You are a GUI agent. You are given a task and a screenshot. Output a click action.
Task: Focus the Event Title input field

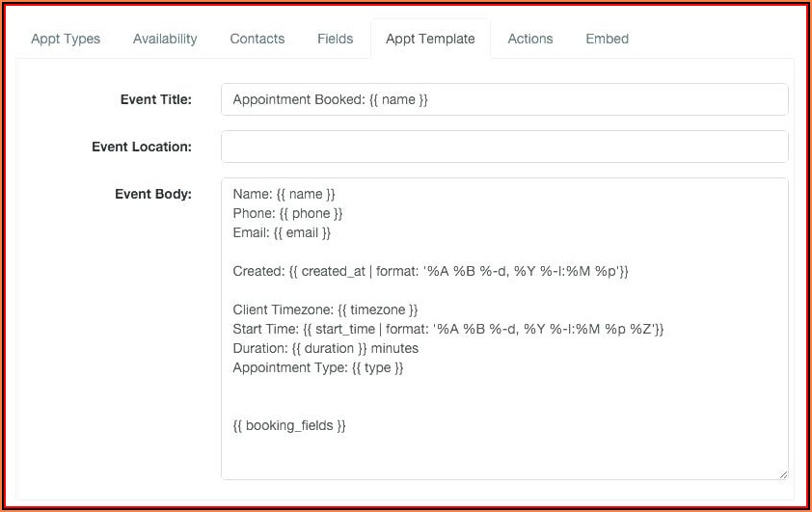(x=503, y=99)
